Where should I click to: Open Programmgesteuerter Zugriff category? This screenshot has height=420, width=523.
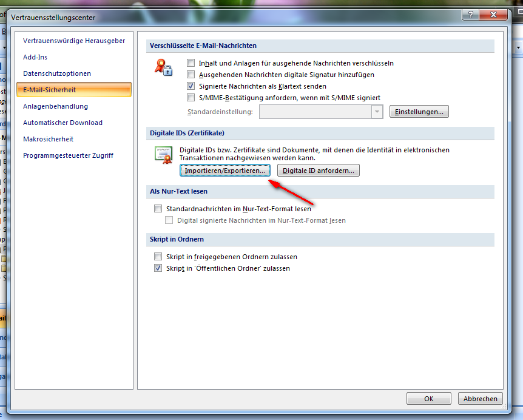pyautogui.click(x=68, y=155)
